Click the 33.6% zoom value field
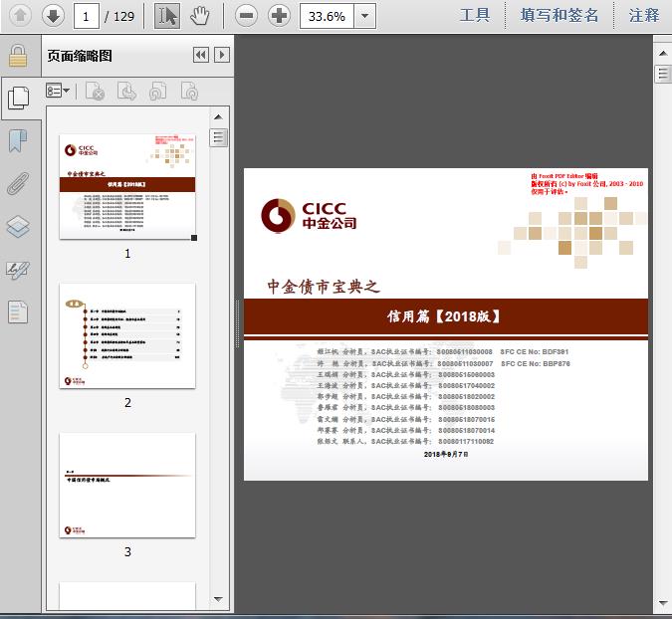The image size is (672, 619). tap(327, 16)
